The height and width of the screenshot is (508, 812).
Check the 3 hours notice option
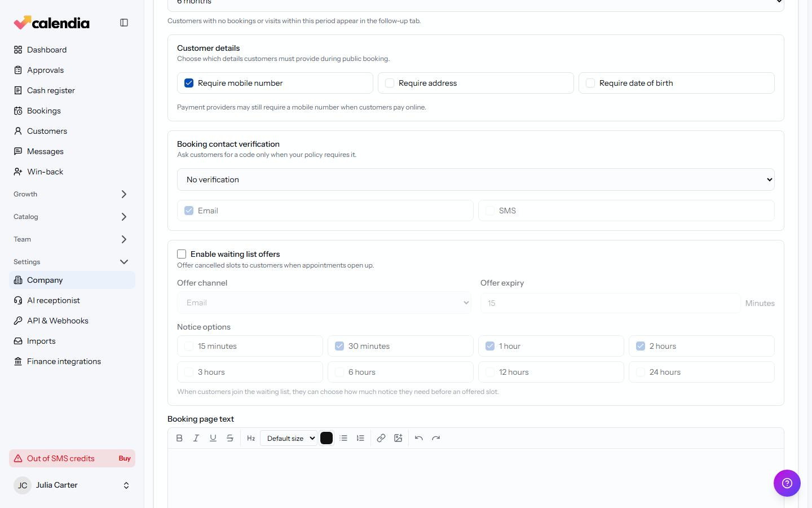click(x=189, y=372)
